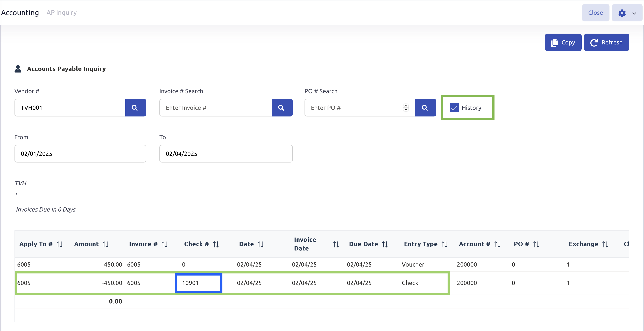This screenshot has width=644, height=331.
Task: Open the From date field
Action: coord(80,154)
